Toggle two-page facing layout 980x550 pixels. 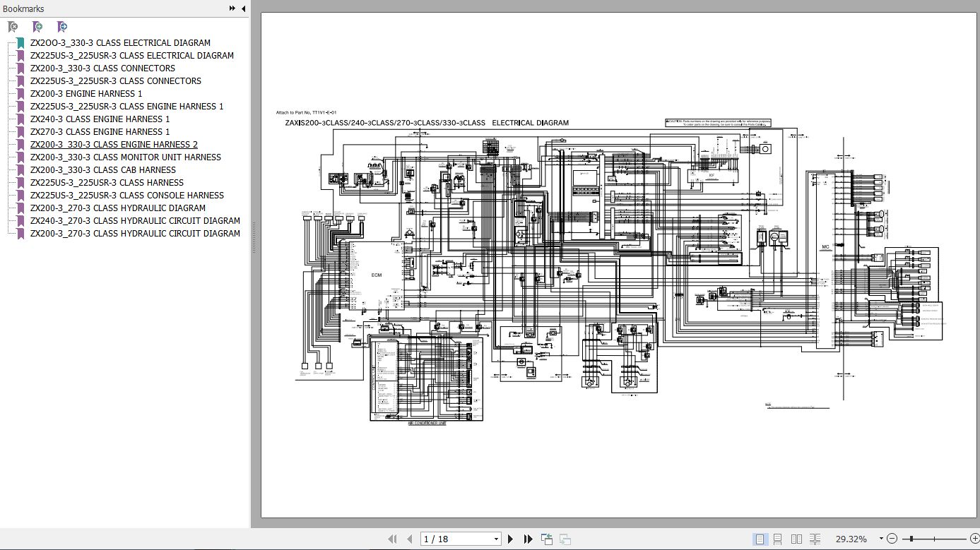(796, 539)
